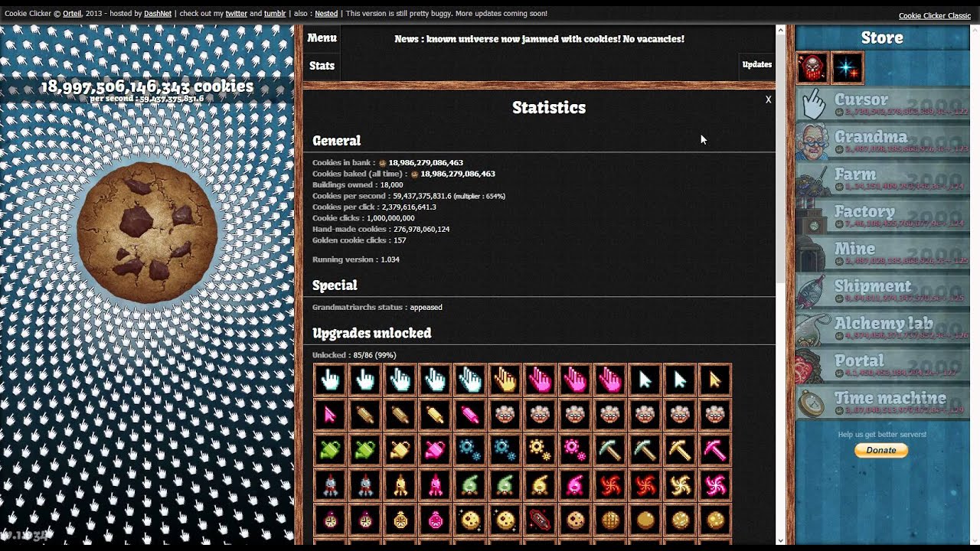Select the pink watering can upgrade
Viewport: 980px width, 551px height.
[435, 450]
